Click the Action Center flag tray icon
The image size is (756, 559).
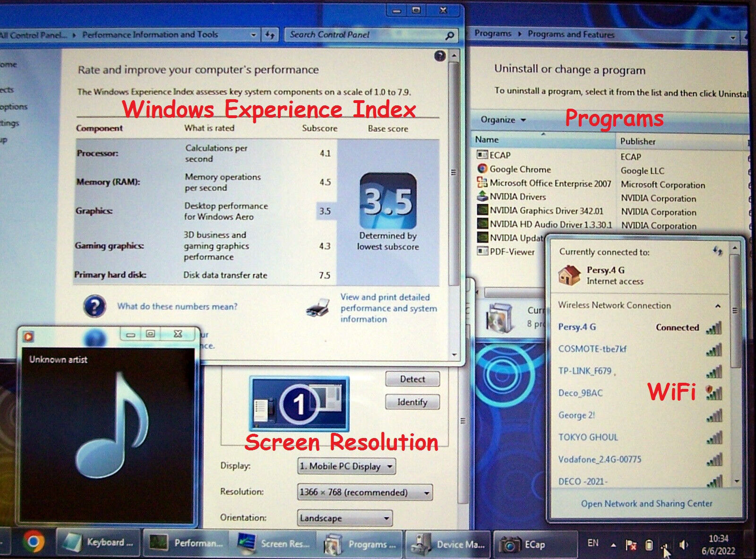click(631, 545)
